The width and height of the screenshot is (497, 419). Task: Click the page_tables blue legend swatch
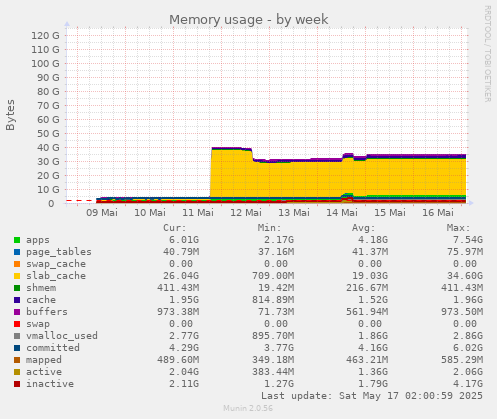[x=17, y=252]
